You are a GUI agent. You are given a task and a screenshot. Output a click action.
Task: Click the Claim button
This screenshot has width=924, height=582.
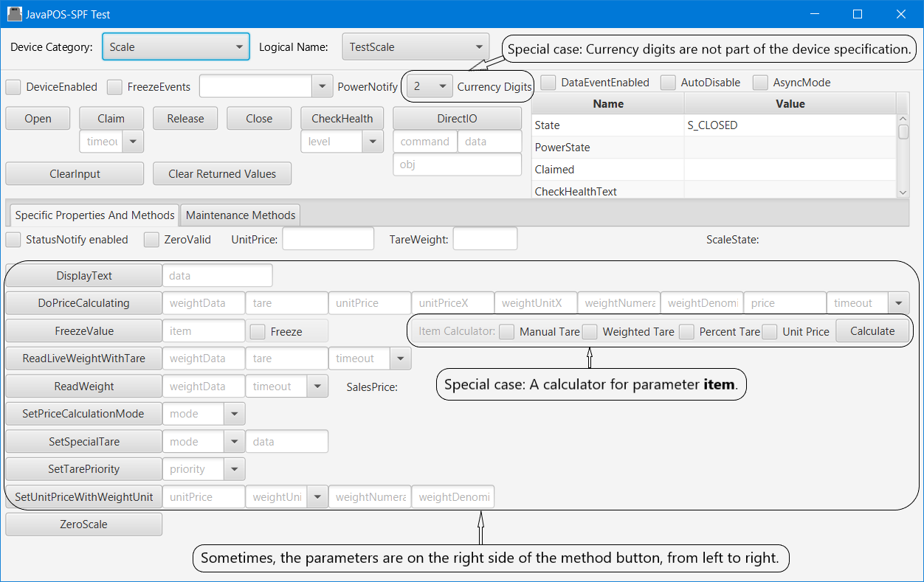pyautogui.click(x=111, y=118)
